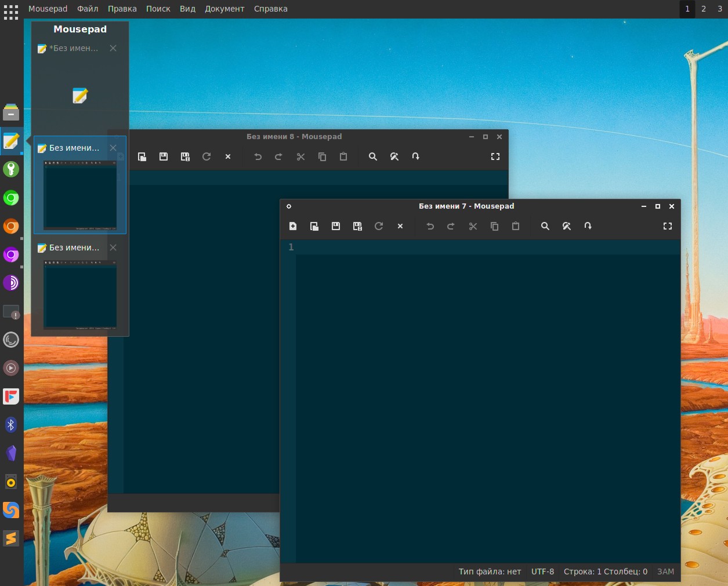This screenshot has height=586, width=728.
Task: Undo in window 8 toolbar
Action: point(258,156)
